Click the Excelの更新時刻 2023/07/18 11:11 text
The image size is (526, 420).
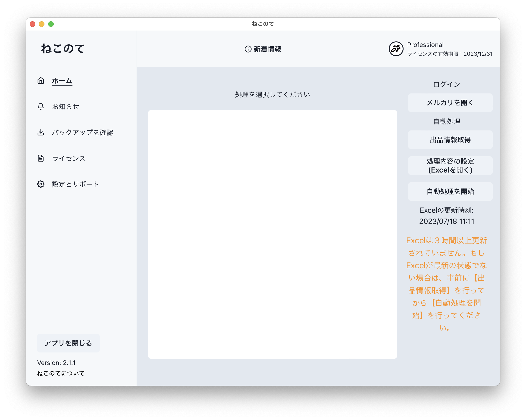(446, 216)
